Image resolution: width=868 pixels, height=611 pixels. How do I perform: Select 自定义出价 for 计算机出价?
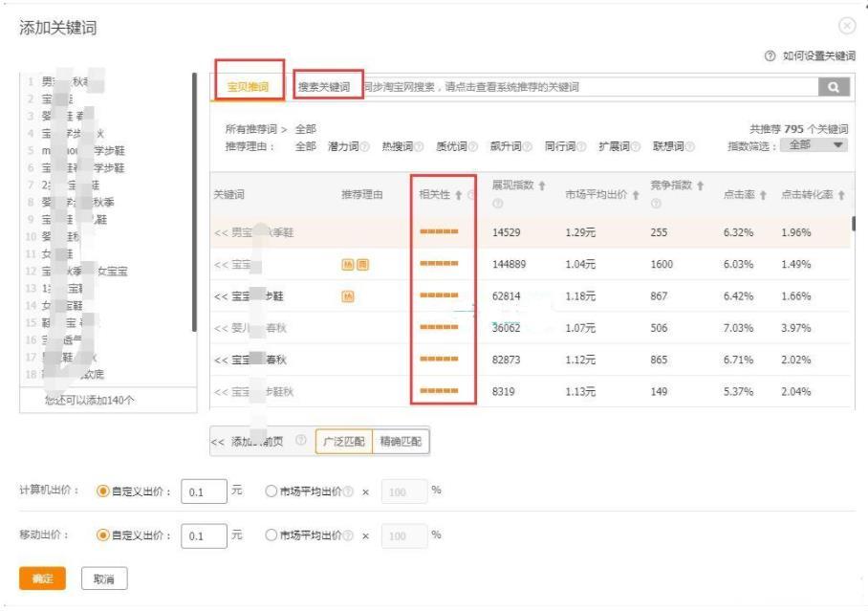tap(103, 491)
